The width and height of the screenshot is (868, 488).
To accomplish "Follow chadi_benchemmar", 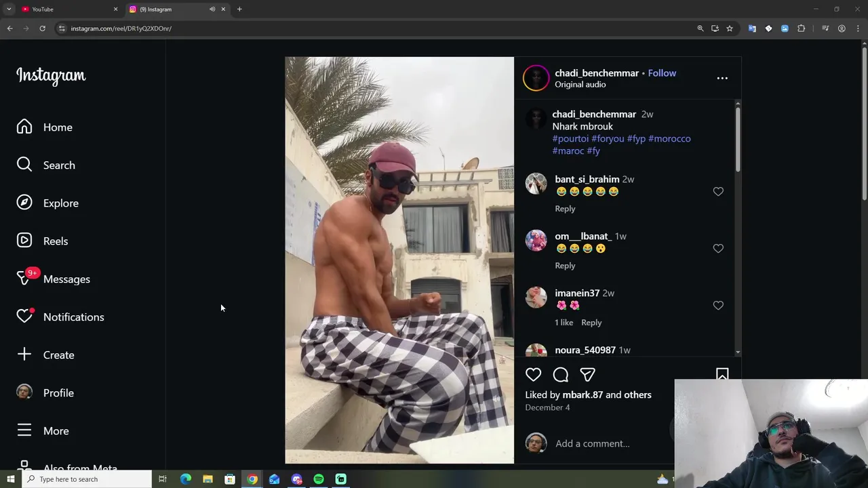I will point(662,73).
